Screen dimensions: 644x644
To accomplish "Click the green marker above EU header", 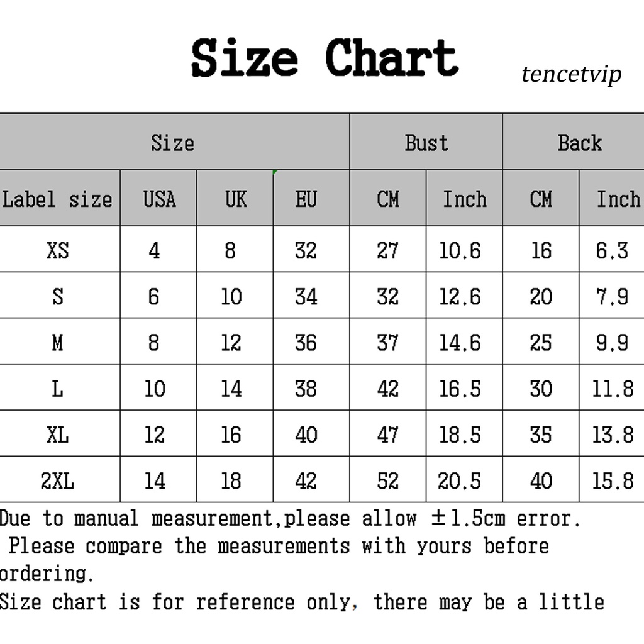I will pyautogui.click(x=275, y=172).
